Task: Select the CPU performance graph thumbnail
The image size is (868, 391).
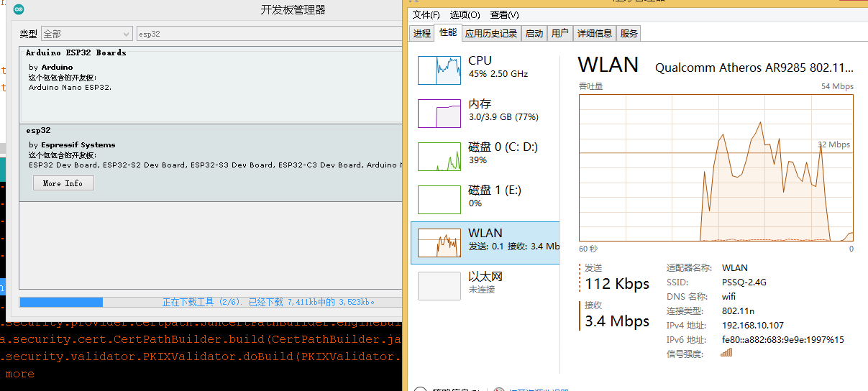Action: 439,70
